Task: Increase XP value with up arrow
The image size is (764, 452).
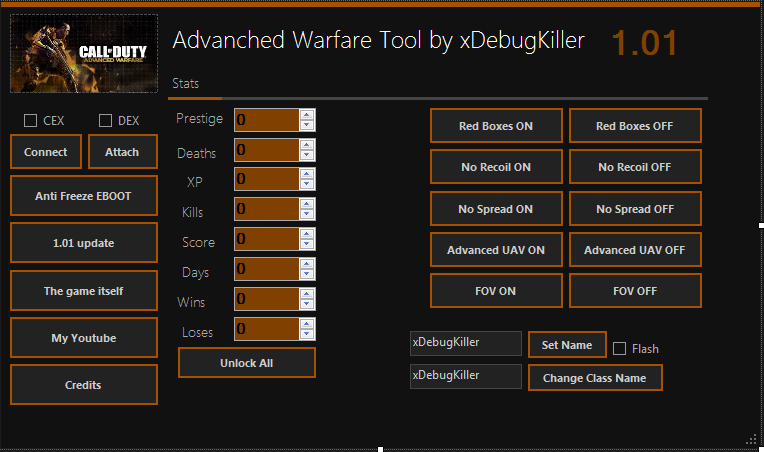Action: coord(306,174)
